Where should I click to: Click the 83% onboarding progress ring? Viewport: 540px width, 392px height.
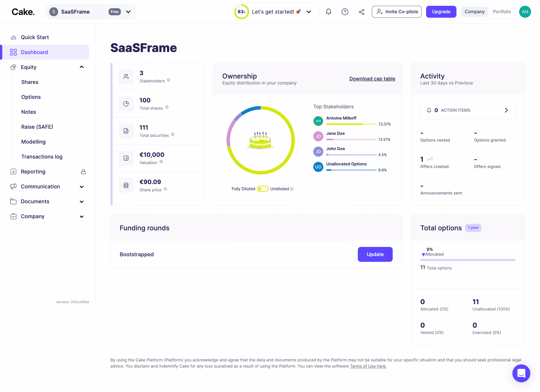(x=241, y=12)
